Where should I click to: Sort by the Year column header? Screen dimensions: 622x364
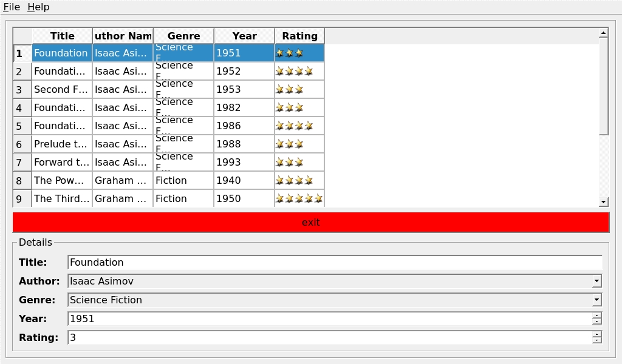click(244, 36)
